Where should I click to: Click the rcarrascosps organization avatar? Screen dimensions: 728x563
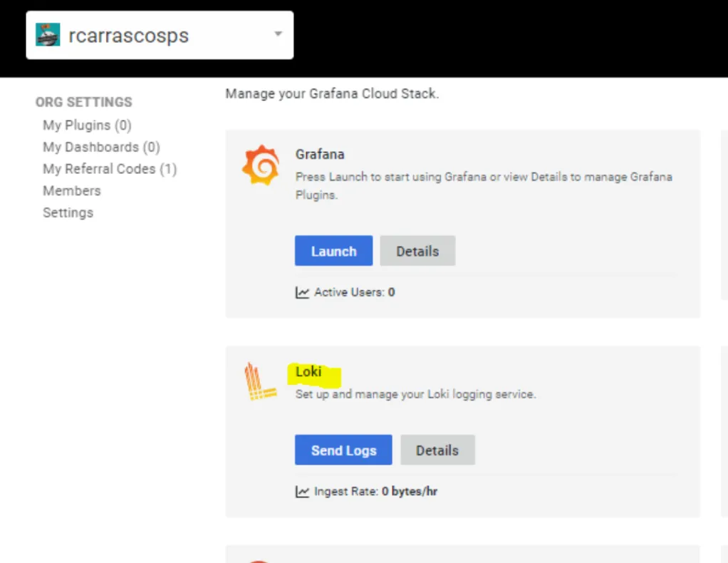coord(48,35)
